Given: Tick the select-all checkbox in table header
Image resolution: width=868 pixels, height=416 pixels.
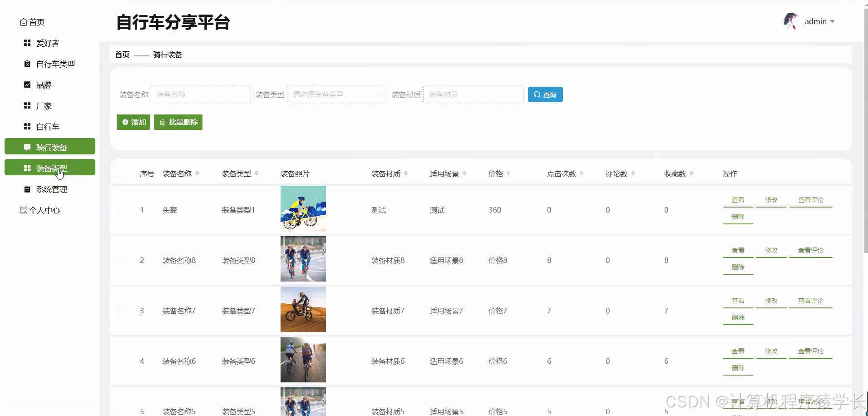Looking at the screenshot, I should pyautogui.click(x=120, y=173).
